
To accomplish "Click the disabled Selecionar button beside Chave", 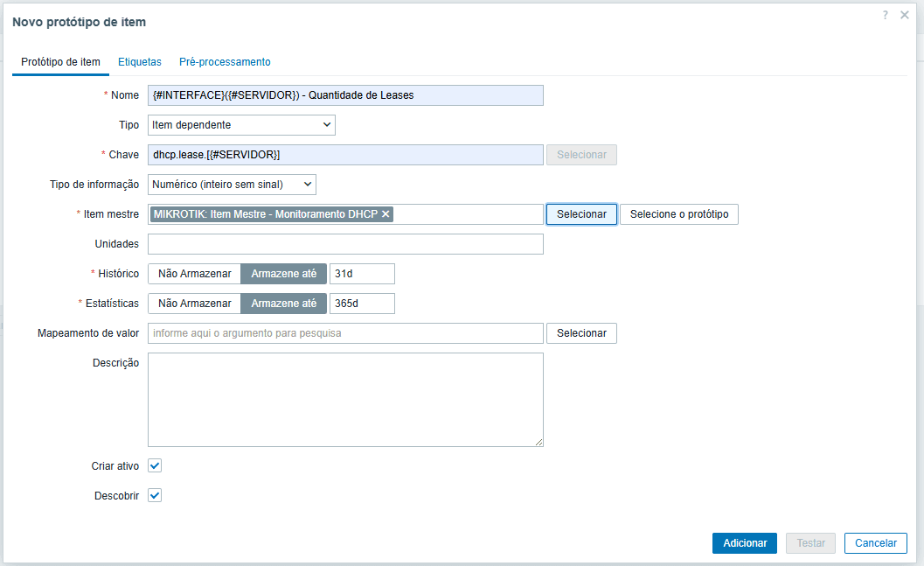I will pos(581,155).
